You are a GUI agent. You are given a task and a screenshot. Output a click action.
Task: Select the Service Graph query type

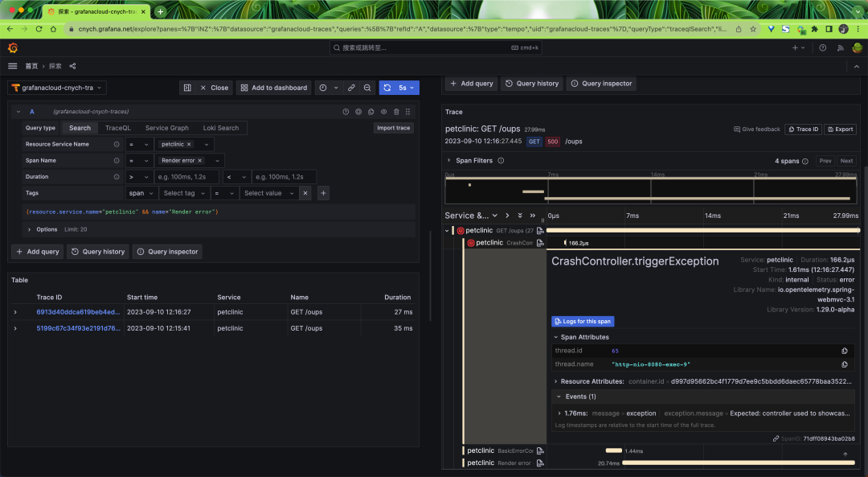[x=166, y=128]
